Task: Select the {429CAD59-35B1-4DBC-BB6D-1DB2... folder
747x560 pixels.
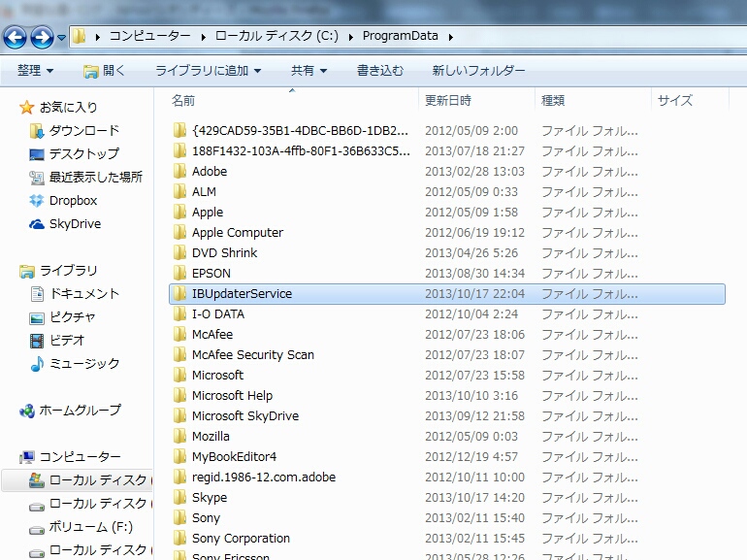Action: pos(300,131)
